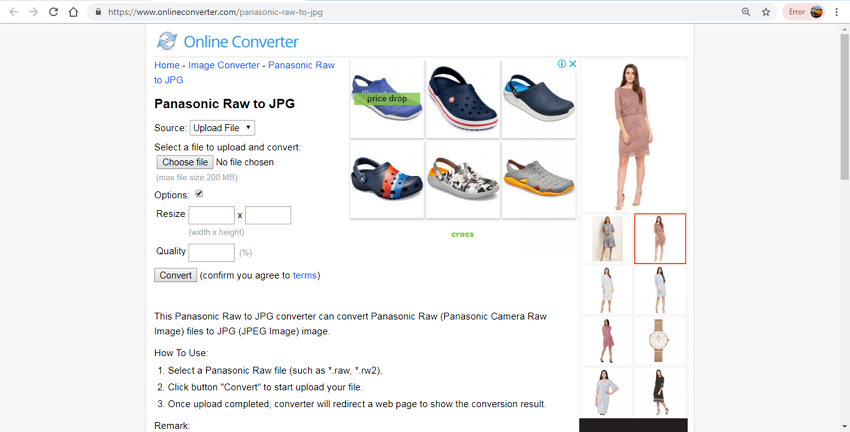Viewport: 850px width, 432px height.
Task: Follow the Image Converter breadcrumb link
Action: (x=224, y=65)
